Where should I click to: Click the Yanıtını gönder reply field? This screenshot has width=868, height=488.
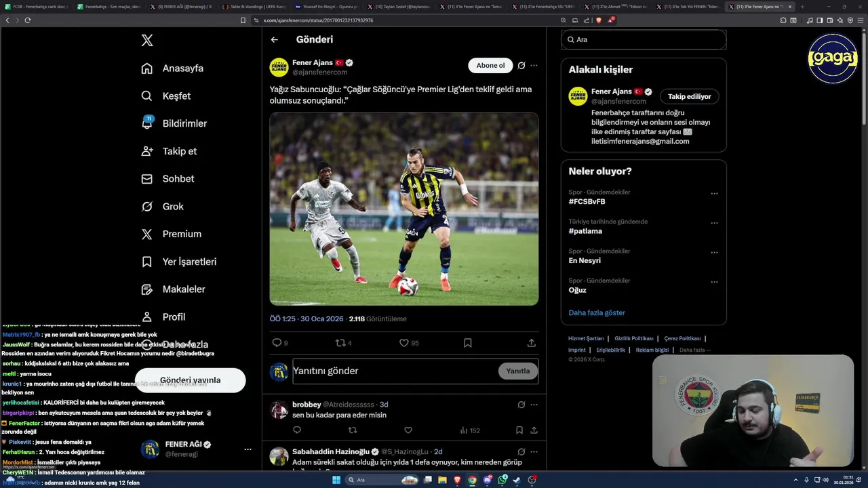coord(395,371)
